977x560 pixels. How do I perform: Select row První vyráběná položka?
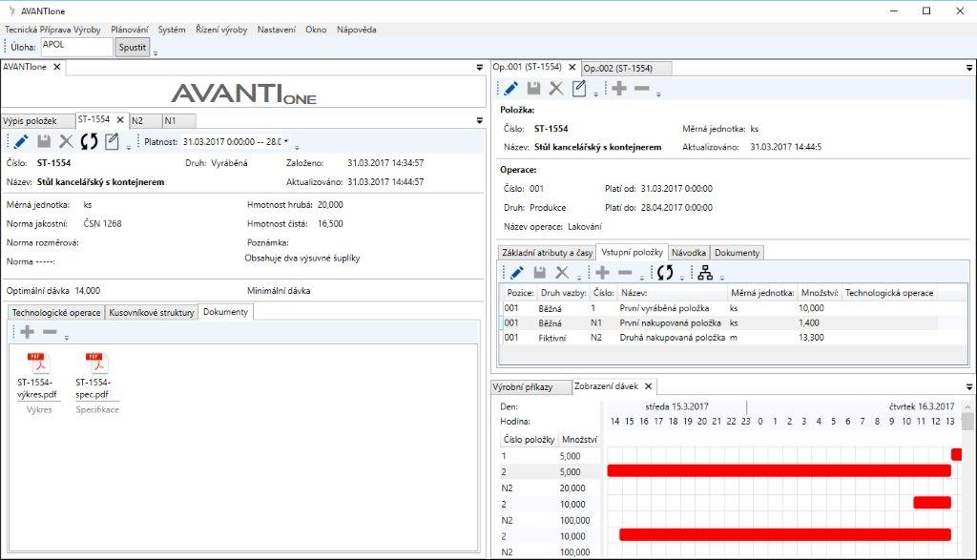pyautogui.click(x=719, y=308)
